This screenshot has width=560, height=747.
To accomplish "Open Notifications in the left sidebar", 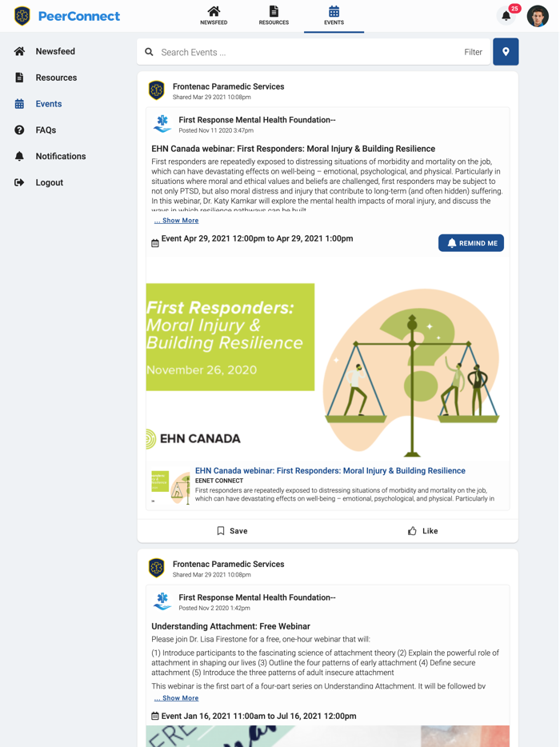I will [x=61, y=156].
